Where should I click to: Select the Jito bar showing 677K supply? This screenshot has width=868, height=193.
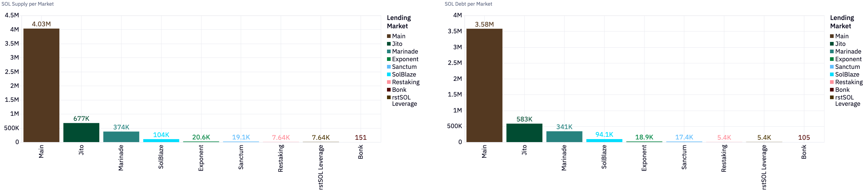(x=81, y=132)
